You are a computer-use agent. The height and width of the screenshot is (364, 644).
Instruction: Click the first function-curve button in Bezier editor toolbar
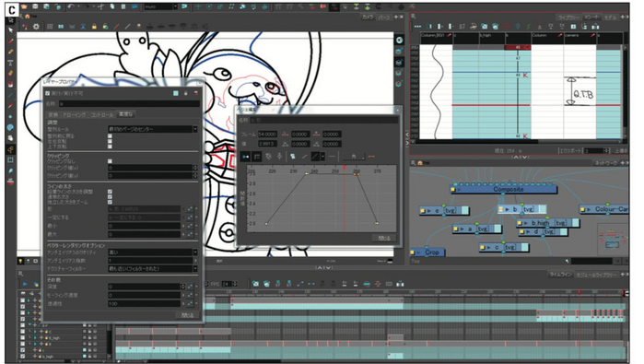point(245,157)
